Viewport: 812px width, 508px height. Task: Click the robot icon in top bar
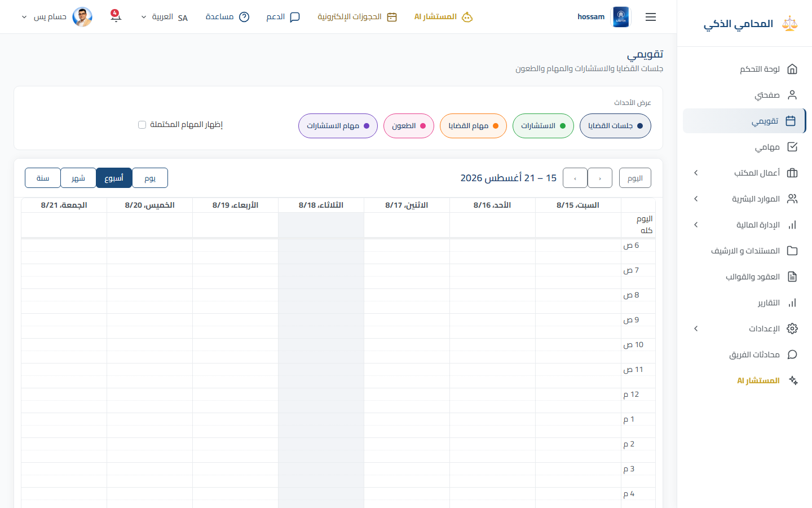(467, 17)
